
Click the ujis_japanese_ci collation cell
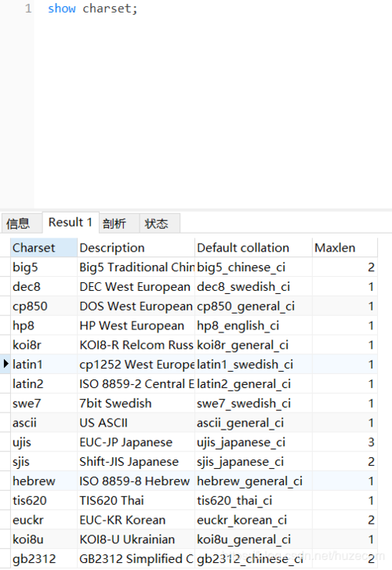point(253,442)
